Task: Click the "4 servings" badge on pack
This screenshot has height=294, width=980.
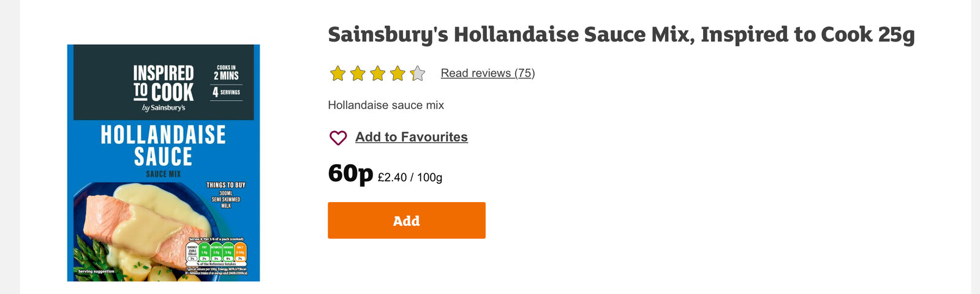Action: (226, 92)
